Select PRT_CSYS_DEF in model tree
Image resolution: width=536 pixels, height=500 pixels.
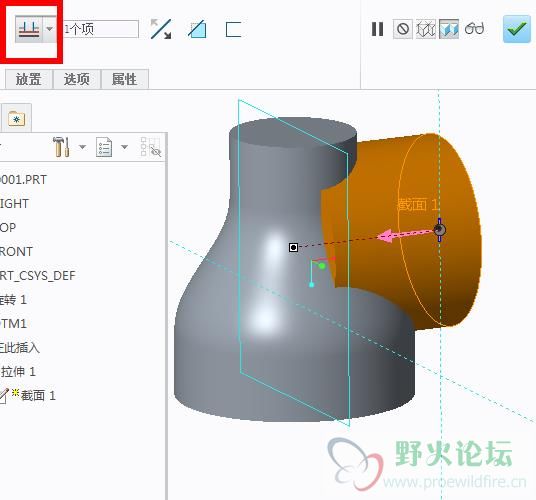37,276
